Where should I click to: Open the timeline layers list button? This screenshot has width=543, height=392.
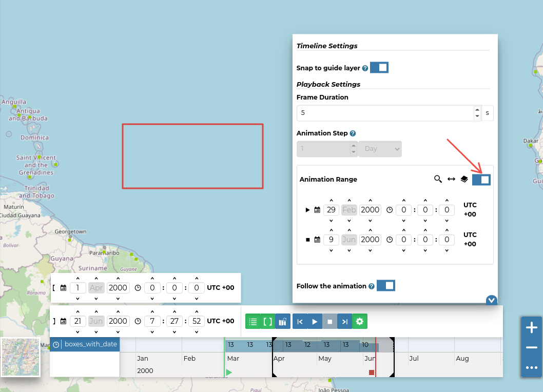point(253,322)
